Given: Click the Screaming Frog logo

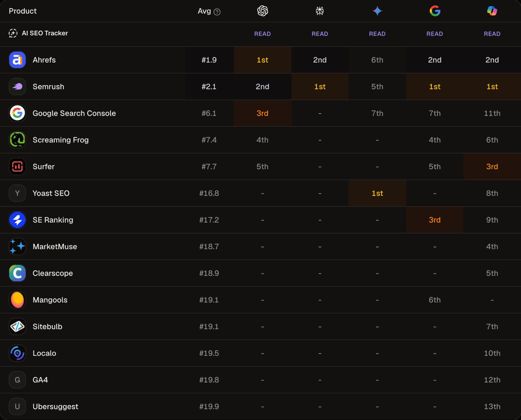Looking at the screenshot, I should (17, 140).
